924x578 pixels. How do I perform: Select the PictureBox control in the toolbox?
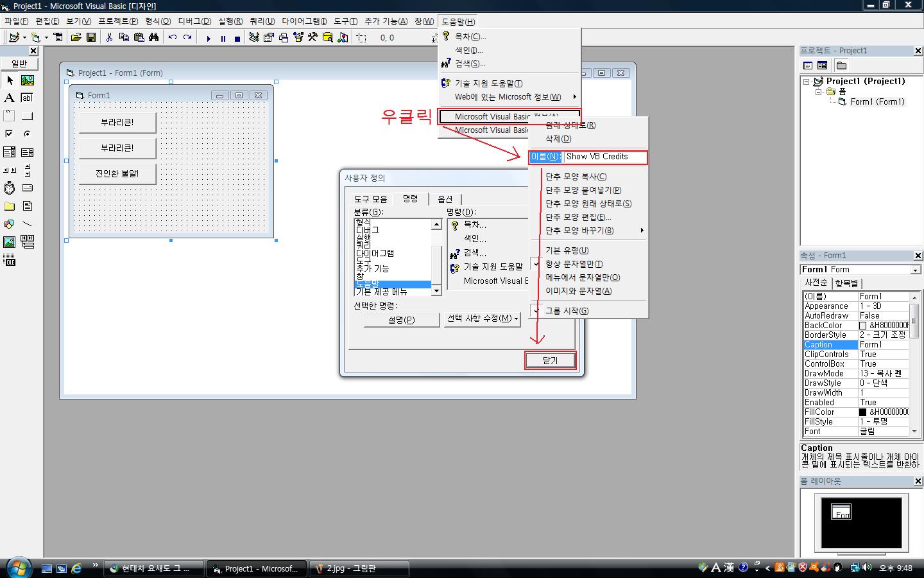(28, 80)
